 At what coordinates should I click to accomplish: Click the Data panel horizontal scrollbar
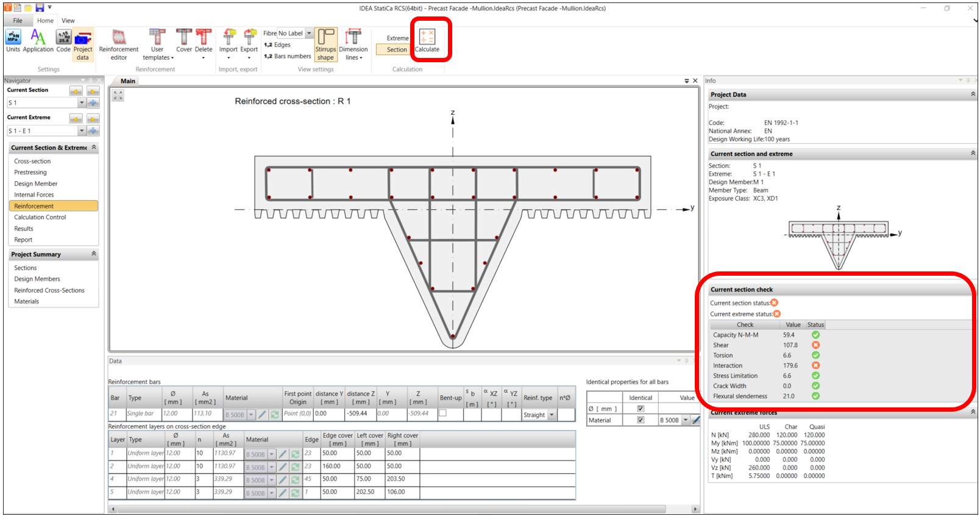tap(402, 509)
